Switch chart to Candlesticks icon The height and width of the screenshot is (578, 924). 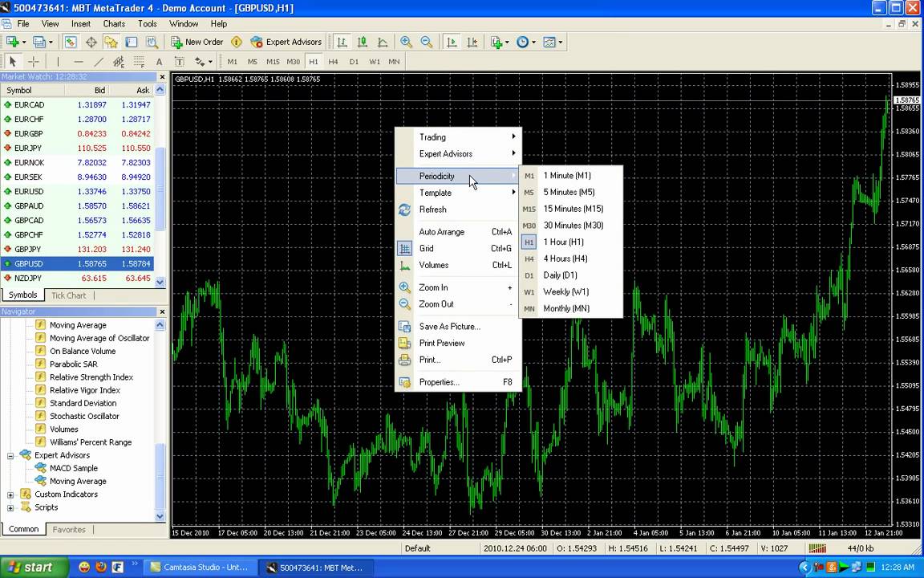pyautogui.click(x=363, y=42)
